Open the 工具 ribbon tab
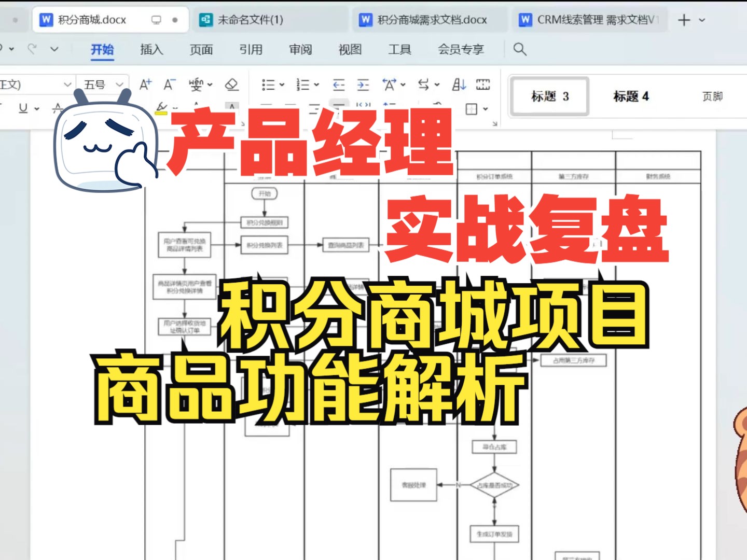747x560 pixels. [x=399, y=49]
